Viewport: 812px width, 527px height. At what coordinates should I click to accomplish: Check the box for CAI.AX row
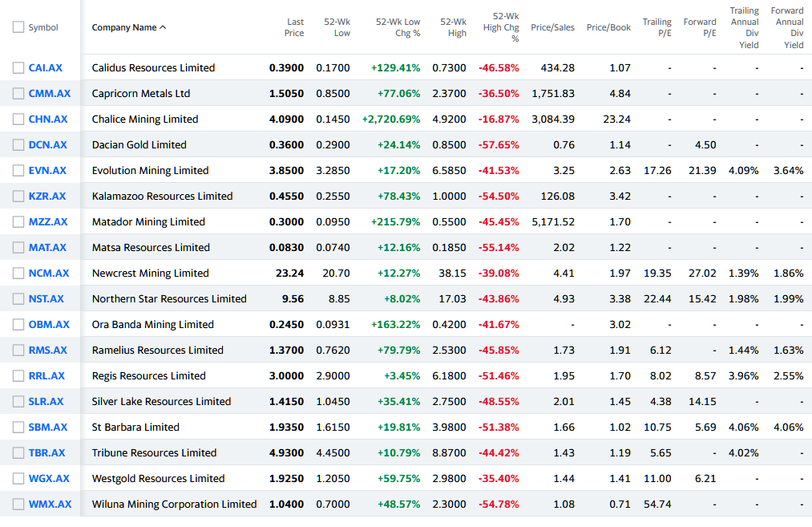(x=18, y=68)
